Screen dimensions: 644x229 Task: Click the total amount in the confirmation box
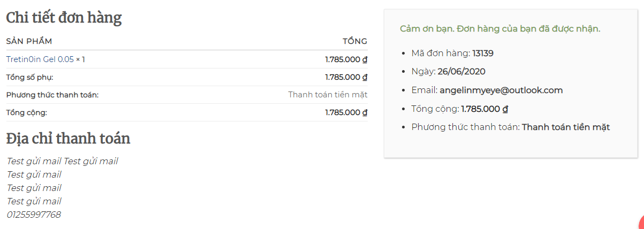[x=484, y=109]
